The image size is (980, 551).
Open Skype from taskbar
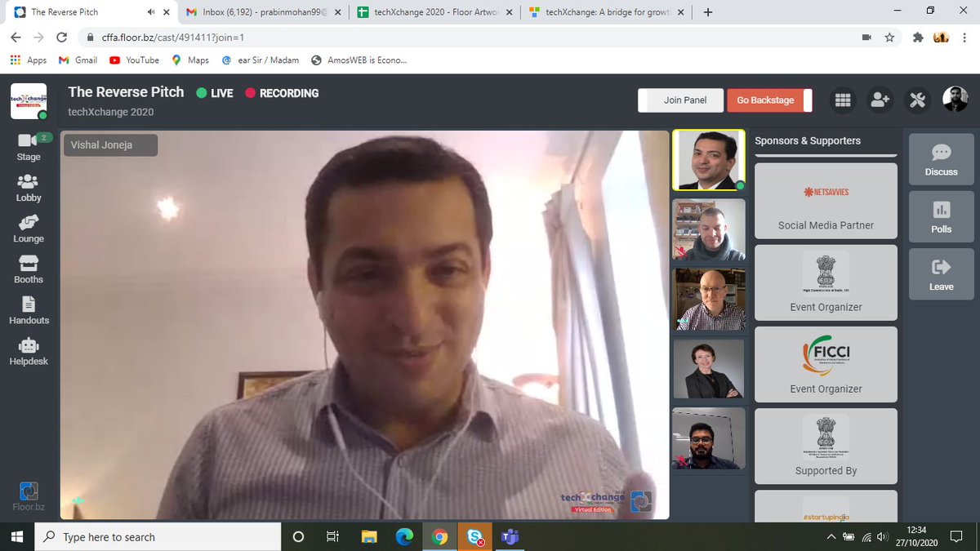[475, 536]
